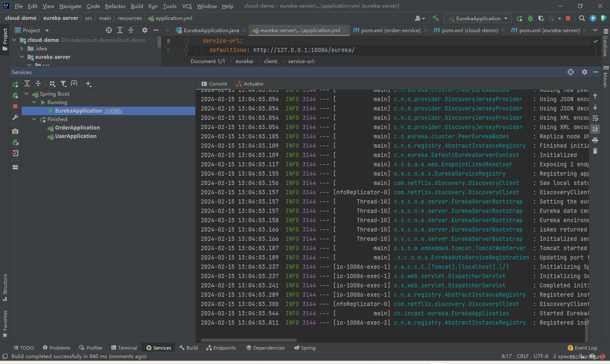Stop the running service via the red square in the Services sidebar

tap(15, 106)
